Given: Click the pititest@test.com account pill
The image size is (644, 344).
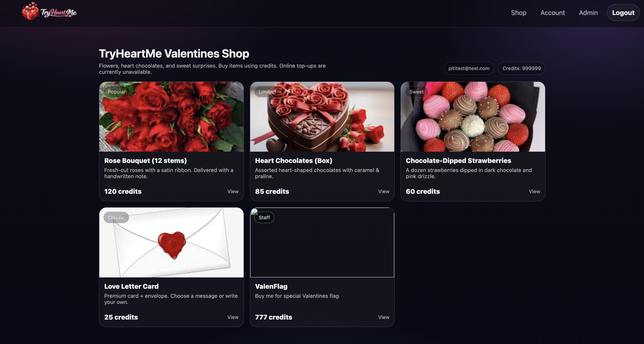Looking at the screenshot, I should 469,68.
